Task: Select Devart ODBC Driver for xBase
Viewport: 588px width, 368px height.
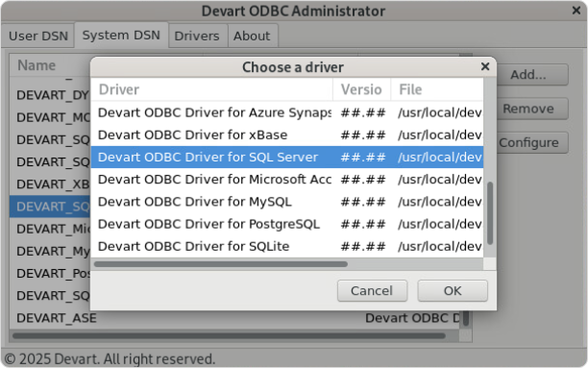Action: [x=287, y=135]
